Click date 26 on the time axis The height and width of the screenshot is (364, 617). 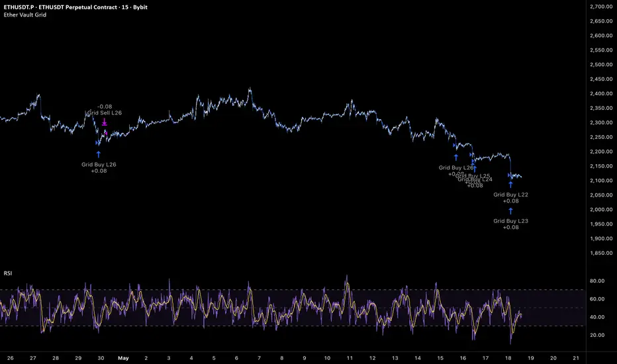coord(10,358)
